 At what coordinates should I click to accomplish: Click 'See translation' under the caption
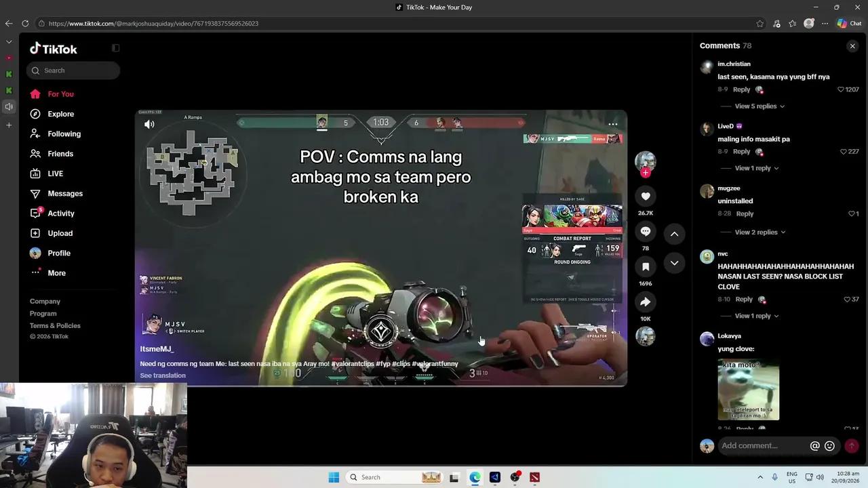pos(163,375)
